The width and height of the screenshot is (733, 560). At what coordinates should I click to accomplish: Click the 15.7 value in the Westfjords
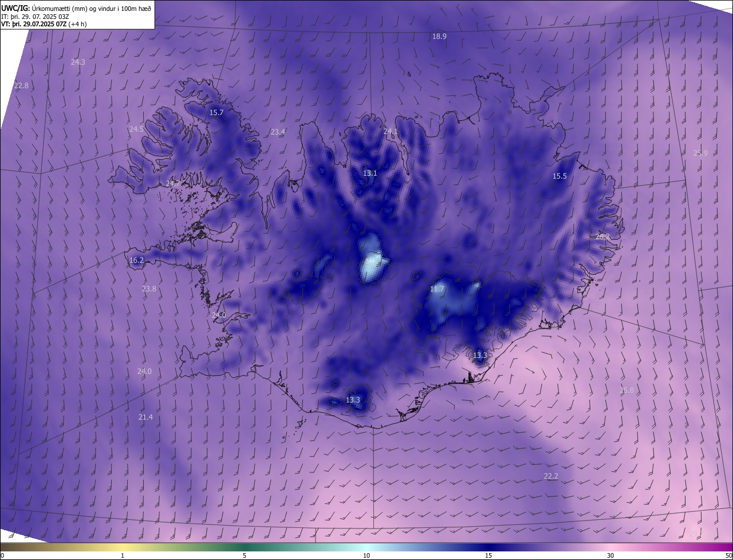(216, 113)
